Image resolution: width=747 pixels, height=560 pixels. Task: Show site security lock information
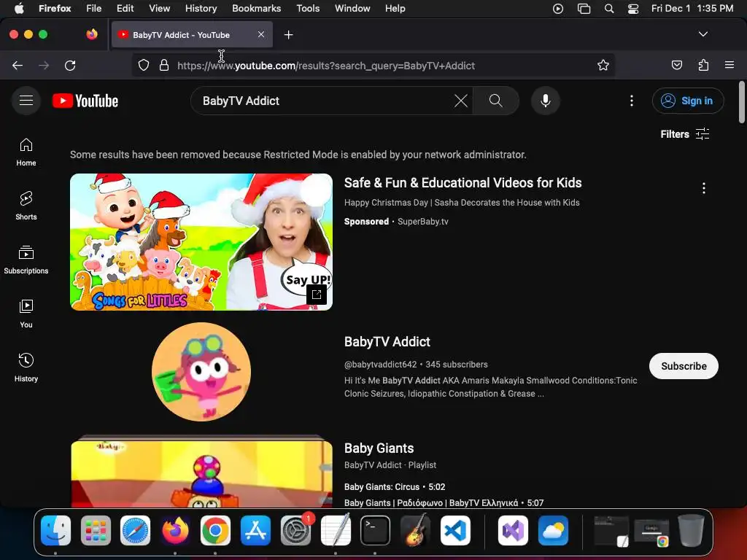pyautogui.click(x=164, y=65)
